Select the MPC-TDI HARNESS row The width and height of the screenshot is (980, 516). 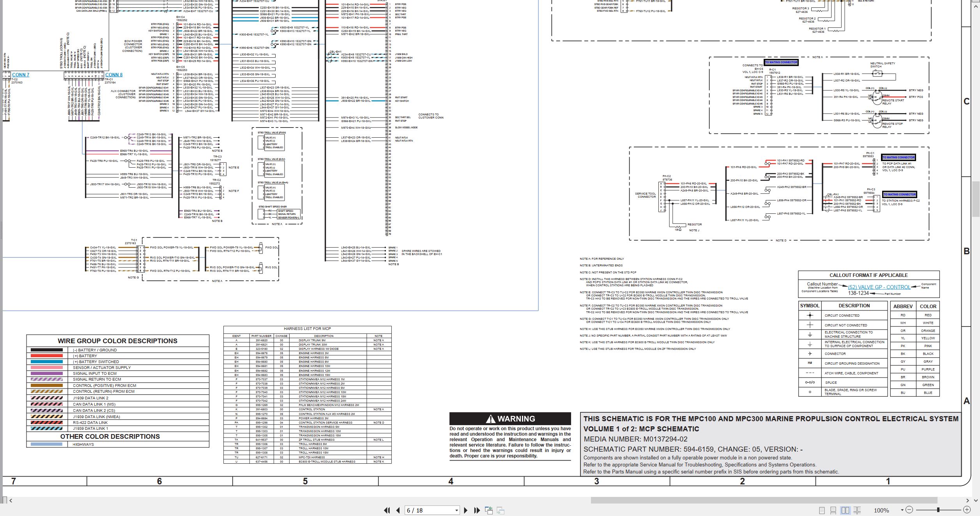tap(307, 457)
